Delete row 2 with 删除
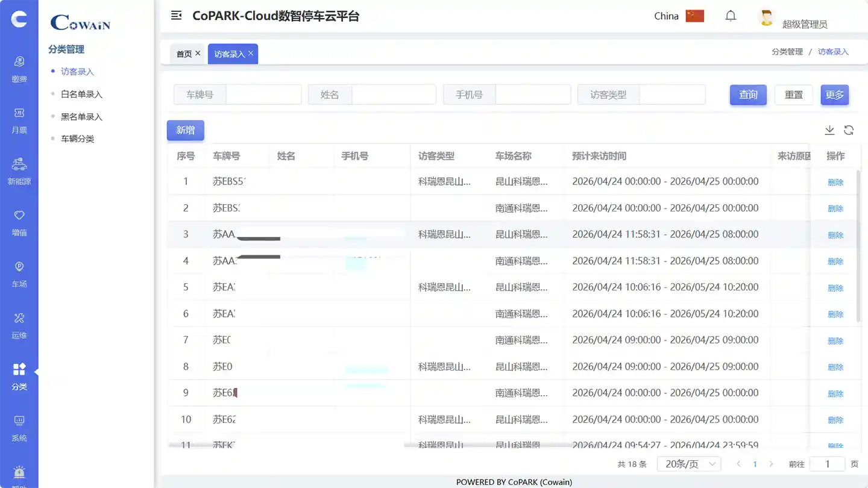Viewport: 868px width, 488px height. (x=835, y=208)
